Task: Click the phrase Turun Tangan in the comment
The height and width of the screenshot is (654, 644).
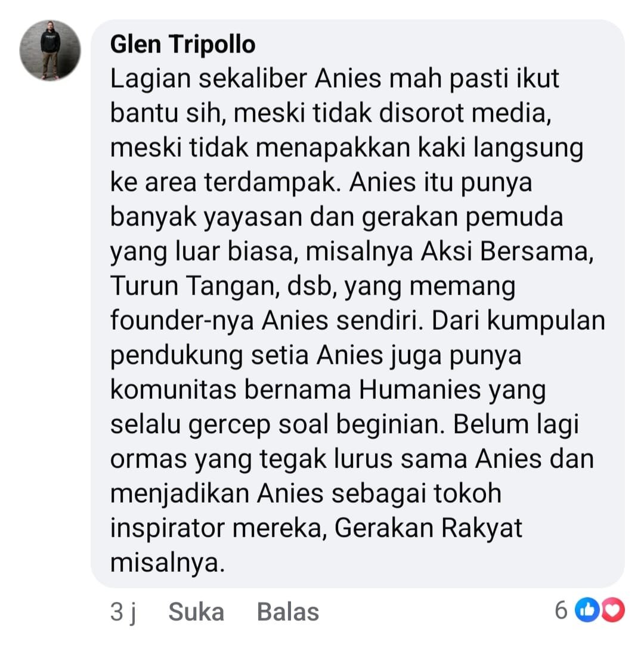Action: pos(192,287)
